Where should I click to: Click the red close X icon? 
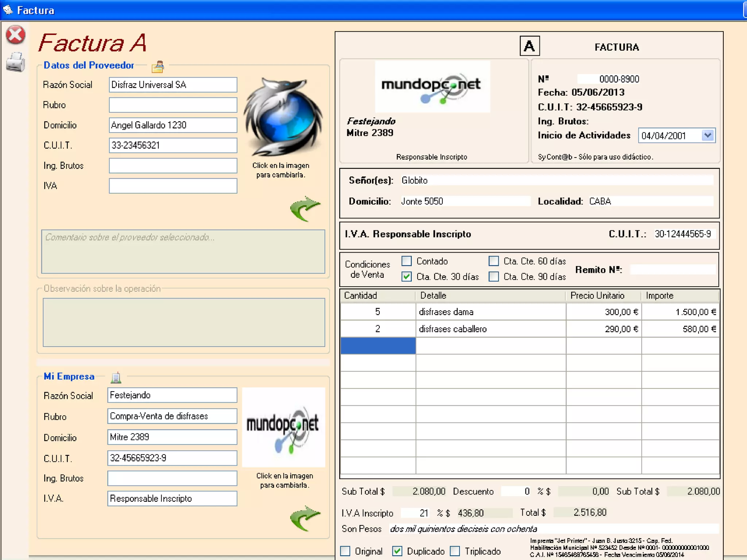(x=15, y=35)
